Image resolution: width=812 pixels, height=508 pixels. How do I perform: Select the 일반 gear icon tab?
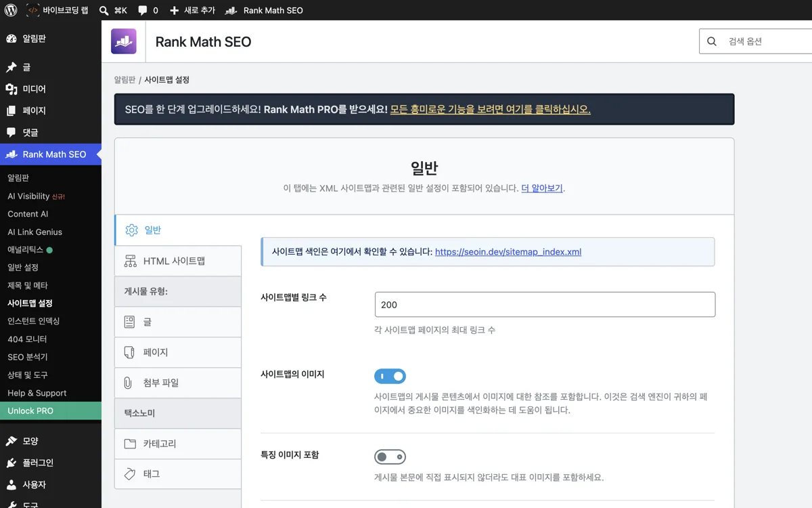[x=132, y=230]
